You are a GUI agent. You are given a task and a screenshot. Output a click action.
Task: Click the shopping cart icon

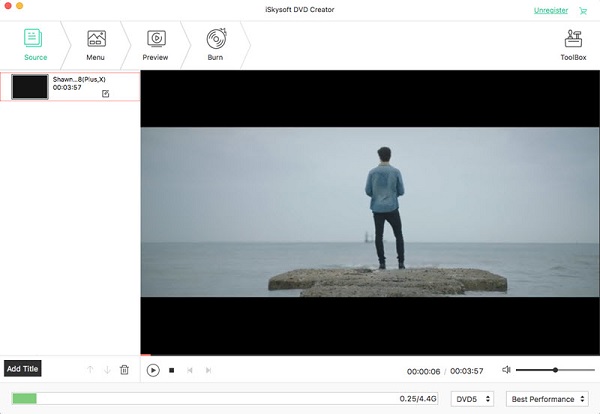click(x=583, y=11)
